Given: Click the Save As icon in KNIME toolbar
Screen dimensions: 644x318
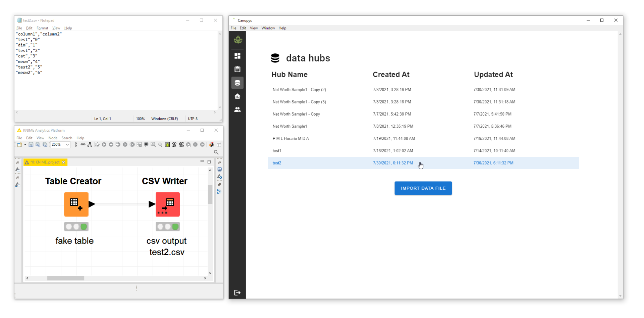Looking at the screenshot, I should tap(38, 145).
